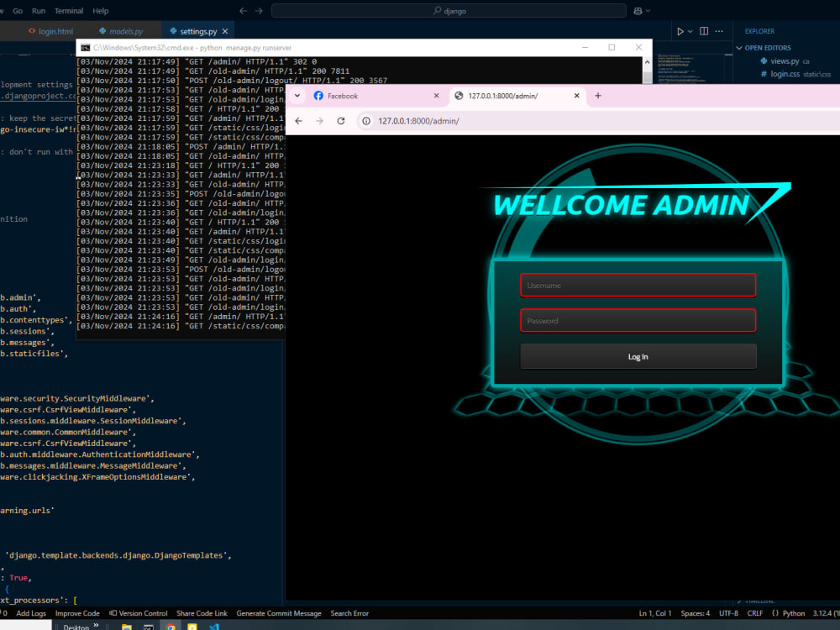The height and width of the screenshot is (630, 840).
Task: Click the cmd.exe window title bar icon
Action: 85,48
